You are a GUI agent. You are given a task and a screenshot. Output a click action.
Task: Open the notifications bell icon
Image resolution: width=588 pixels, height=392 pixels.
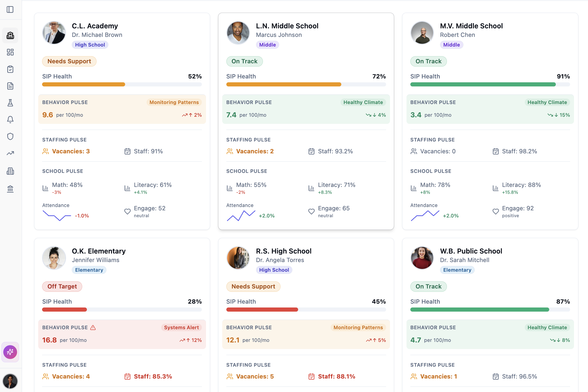point(10,119)
